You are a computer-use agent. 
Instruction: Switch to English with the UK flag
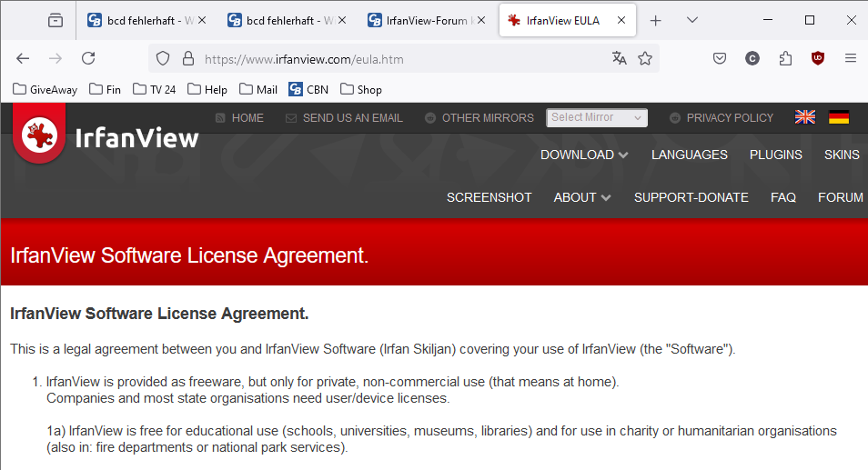coord(805,117)
